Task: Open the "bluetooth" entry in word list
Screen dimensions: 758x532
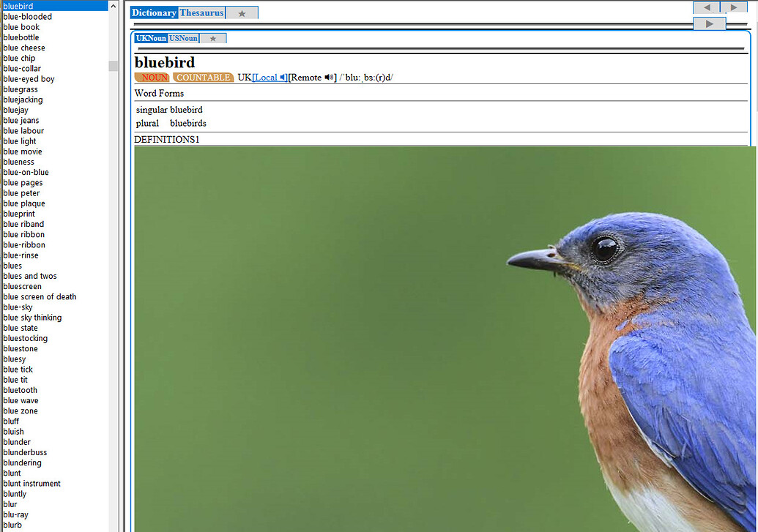Action: click(x=21, y=391)
